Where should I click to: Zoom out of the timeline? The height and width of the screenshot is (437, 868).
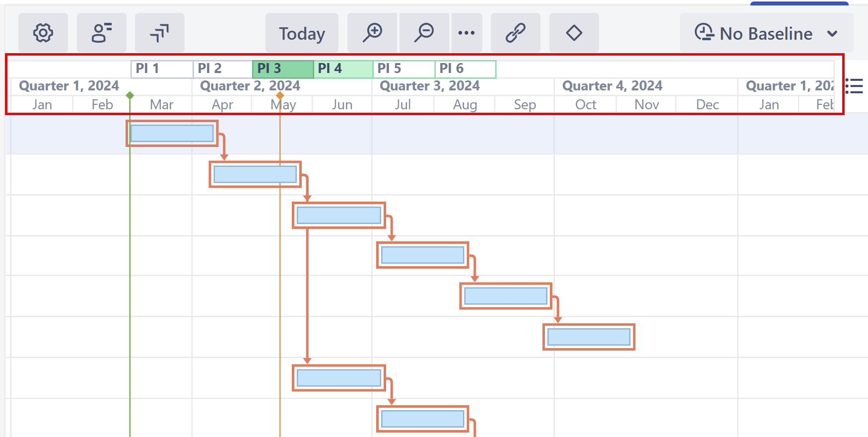tap(424, 33)
